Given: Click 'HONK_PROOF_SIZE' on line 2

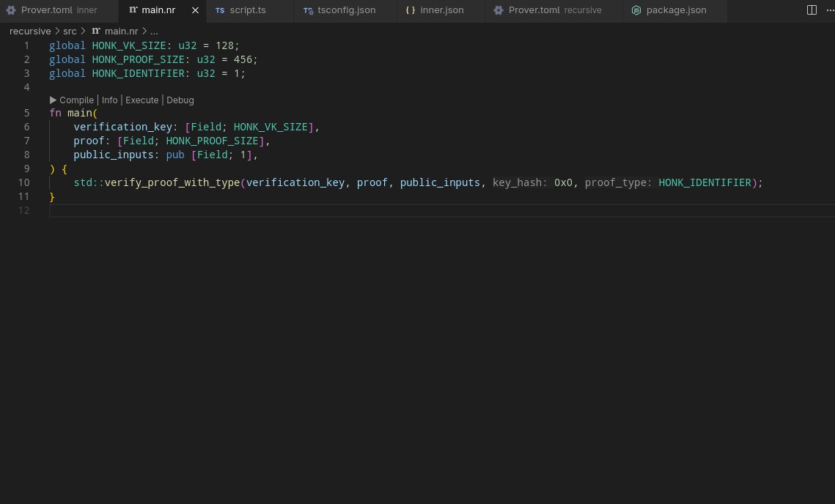Looking at the screenshot, I should (x=138, y=59).
